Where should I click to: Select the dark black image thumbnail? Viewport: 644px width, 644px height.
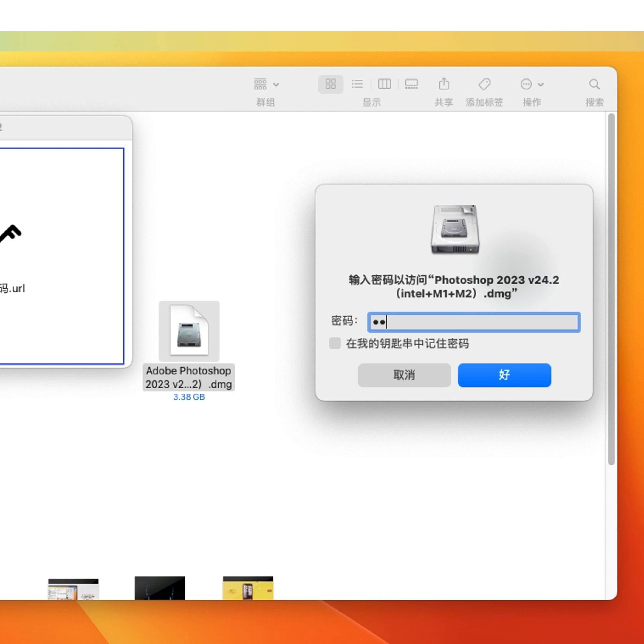coord(160,588)
